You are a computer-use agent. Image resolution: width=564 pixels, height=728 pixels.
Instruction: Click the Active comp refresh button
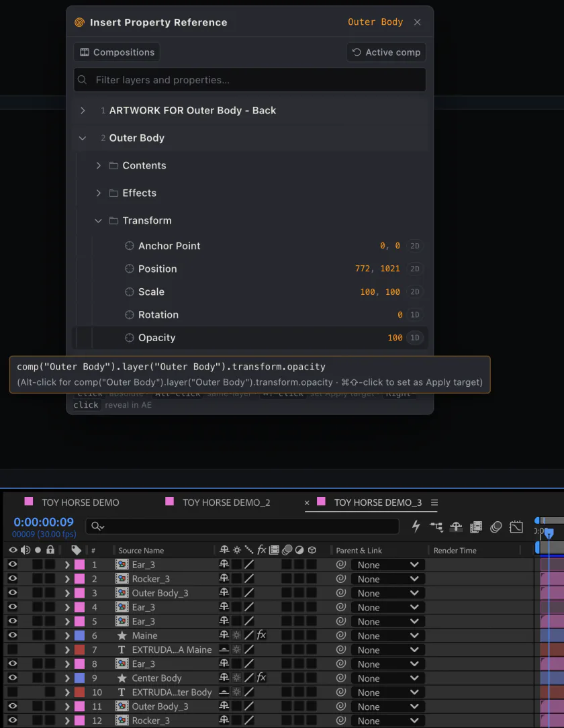386,52
